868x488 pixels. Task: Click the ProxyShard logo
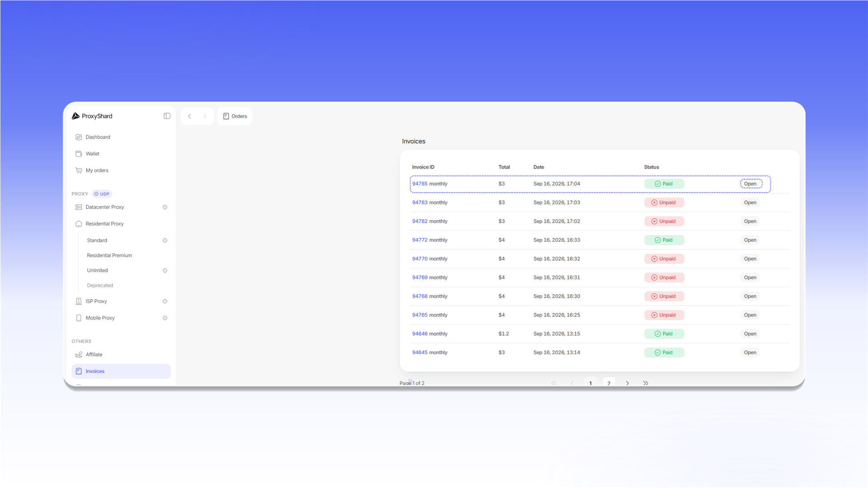click(92, 116)
